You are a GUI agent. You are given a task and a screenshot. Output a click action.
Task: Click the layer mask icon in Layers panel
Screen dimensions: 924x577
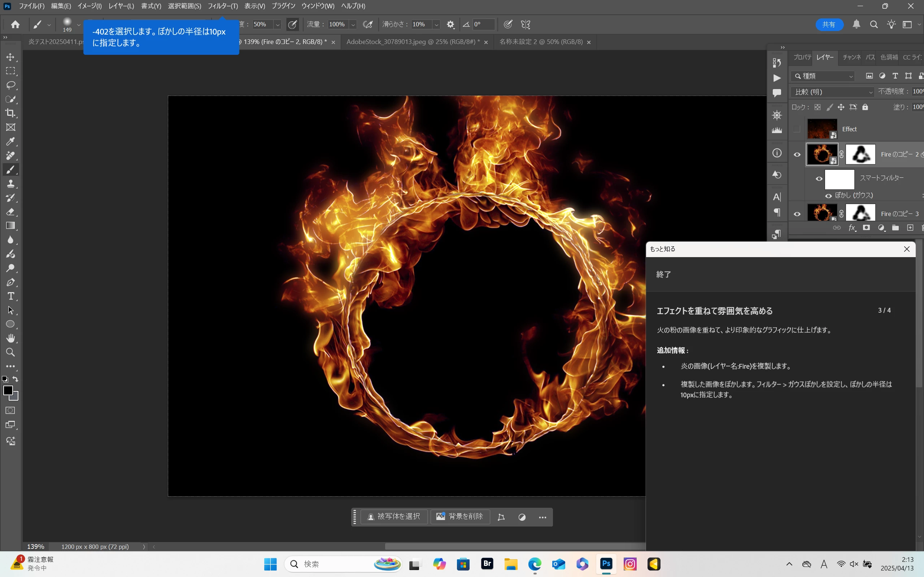pyautogui.click(x=866, y=228)
